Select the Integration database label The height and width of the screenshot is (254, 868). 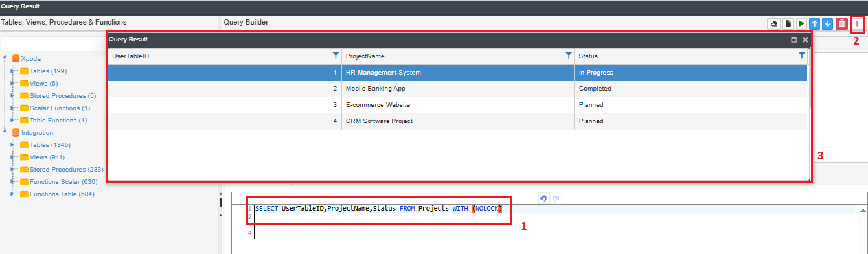pyautogui.click(x=38, y=132)
